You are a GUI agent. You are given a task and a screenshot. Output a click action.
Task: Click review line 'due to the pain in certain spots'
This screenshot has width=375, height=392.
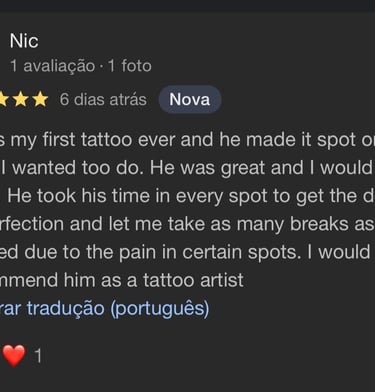187,252
